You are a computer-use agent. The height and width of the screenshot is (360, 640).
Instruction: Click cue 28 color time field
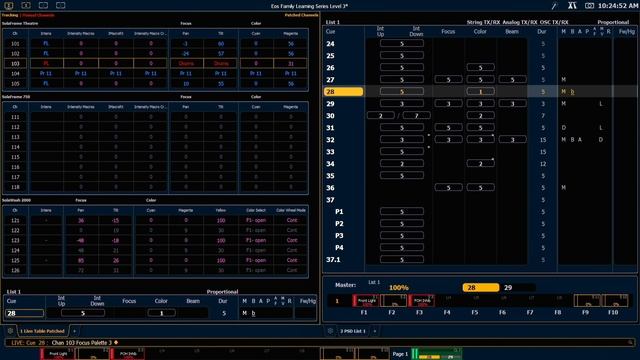pos(480,92)
